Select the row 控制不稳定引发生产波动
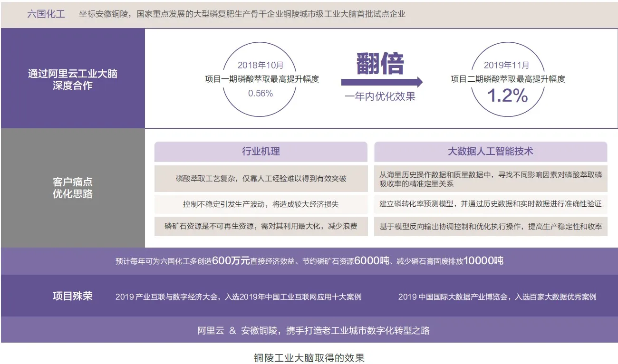The height and width of the screenshot is (364, 618). pos(261,204)
